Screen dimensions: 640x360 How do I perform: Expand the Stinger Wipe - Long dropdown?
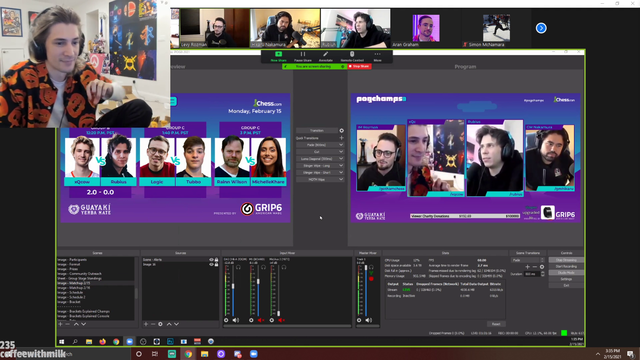coord(341,166)
